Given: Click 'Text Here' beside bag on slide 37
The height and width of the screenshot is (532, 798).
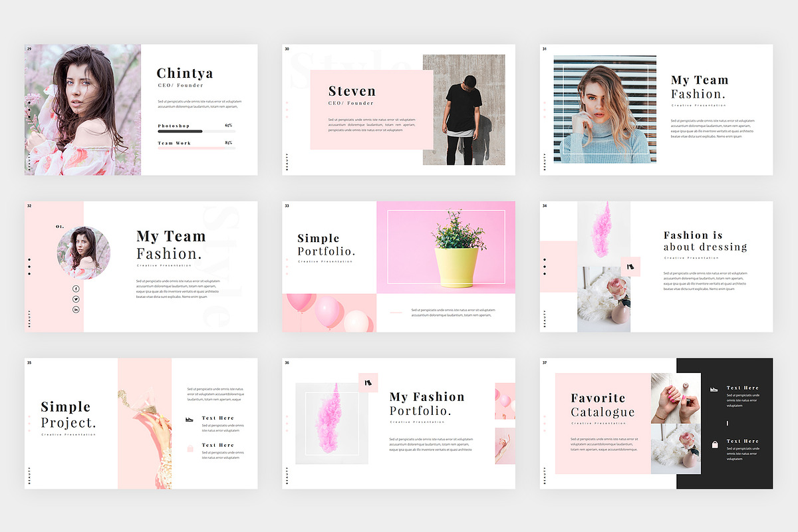Looking at the screenshot, I should 743,441.
